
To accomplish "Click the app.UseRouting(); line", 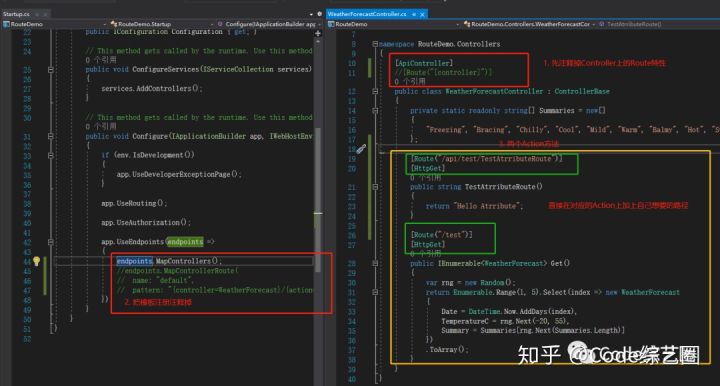I will pos(134,203).
